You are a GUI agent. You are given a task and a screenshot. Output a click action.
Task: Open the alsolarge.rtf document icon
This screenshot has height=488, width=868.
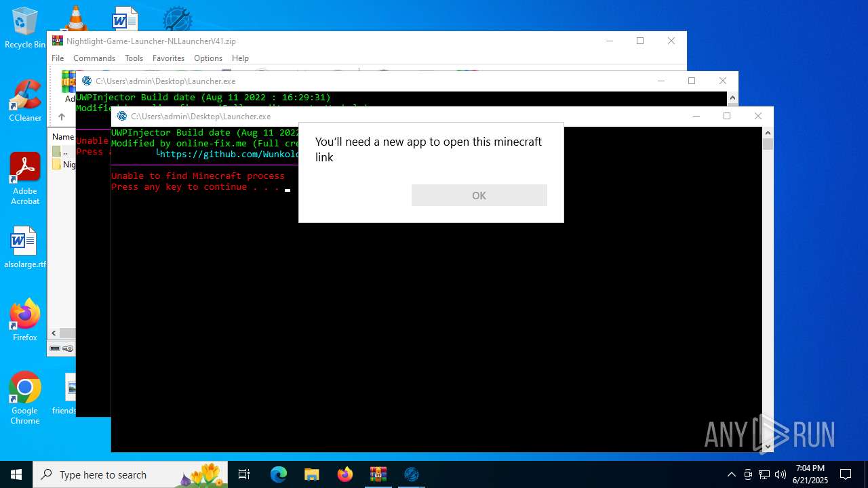[25, 247]
